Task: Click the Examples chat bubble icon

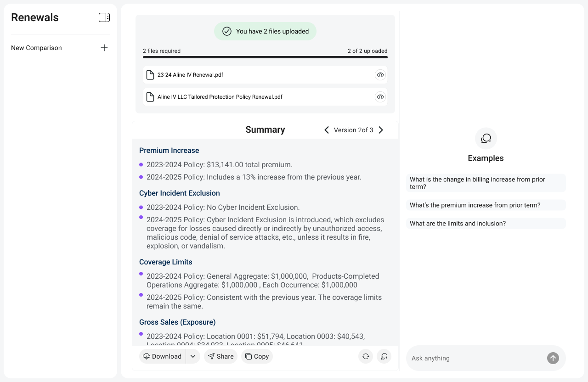Action: [x=486, y=139]
